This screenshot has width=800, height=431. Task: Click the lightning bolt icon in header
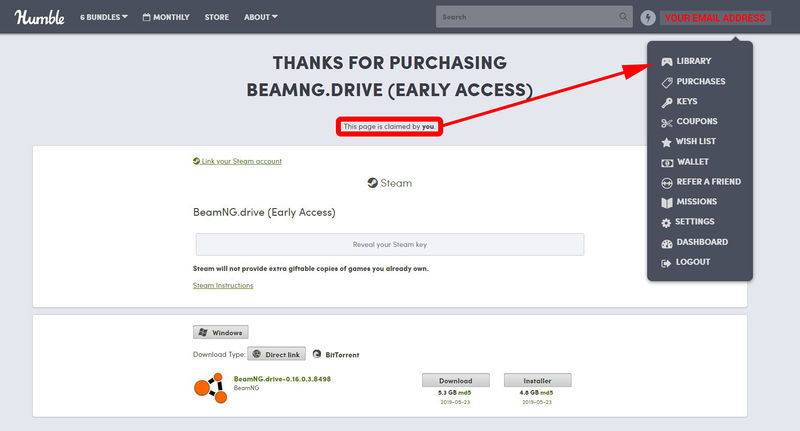click(648, 18)
